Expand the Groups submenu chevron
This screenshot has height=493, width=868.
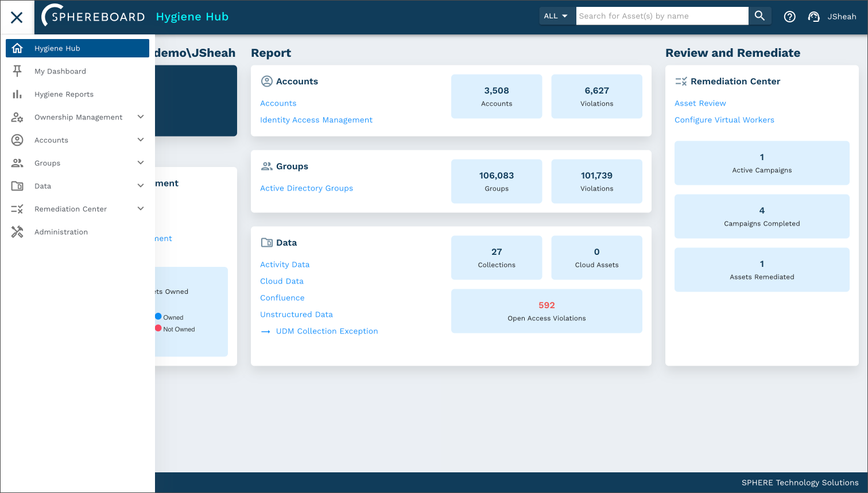(x=141, y=163)
